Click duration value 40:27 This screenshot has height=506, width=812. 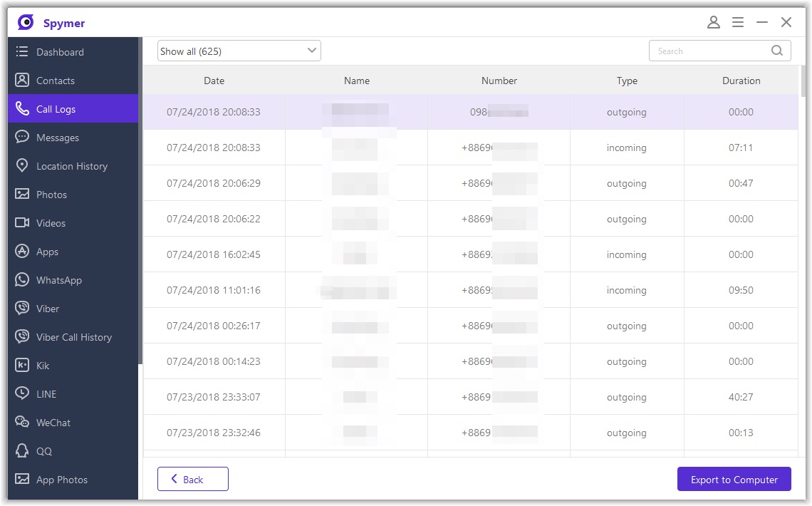(x=741, y=397)
